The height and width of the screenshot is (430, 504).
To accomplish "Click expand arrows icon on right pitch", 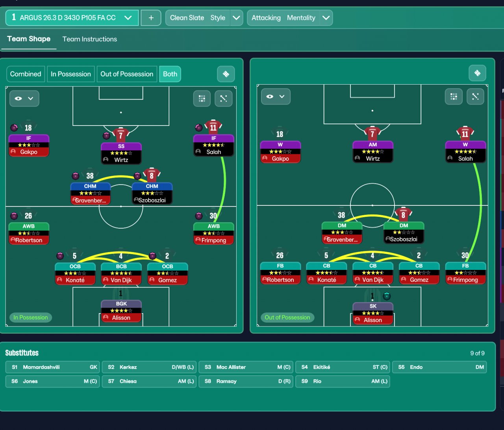I will click(x=475, y=96).
